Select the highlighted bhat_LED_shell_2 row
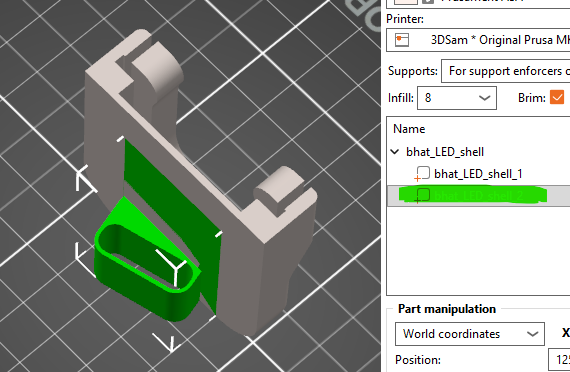The image size is (570, 372). point(478,195)
